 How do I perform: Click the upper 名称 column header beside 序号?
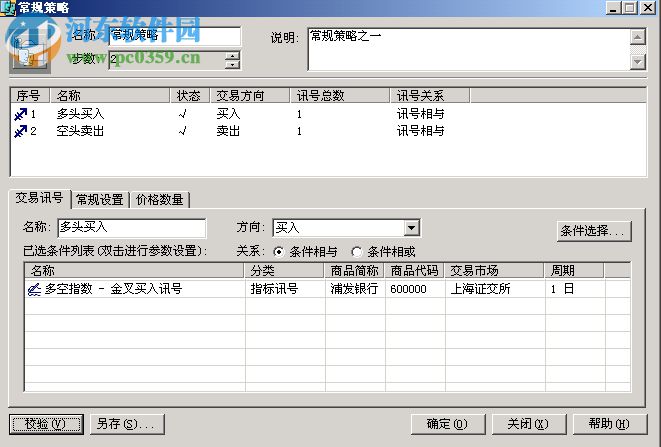(x=110, y=96)
